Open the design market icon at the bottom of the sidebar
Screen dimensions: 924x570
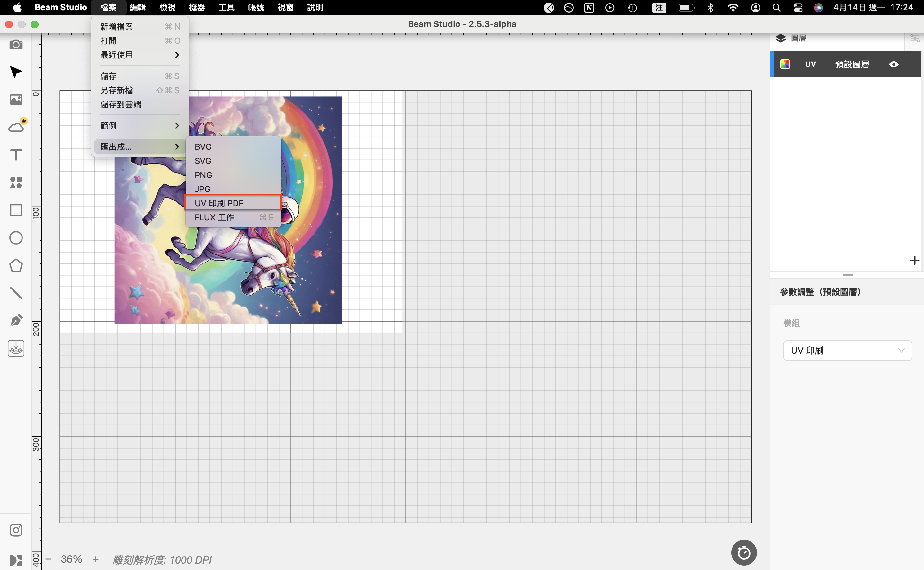16,560
